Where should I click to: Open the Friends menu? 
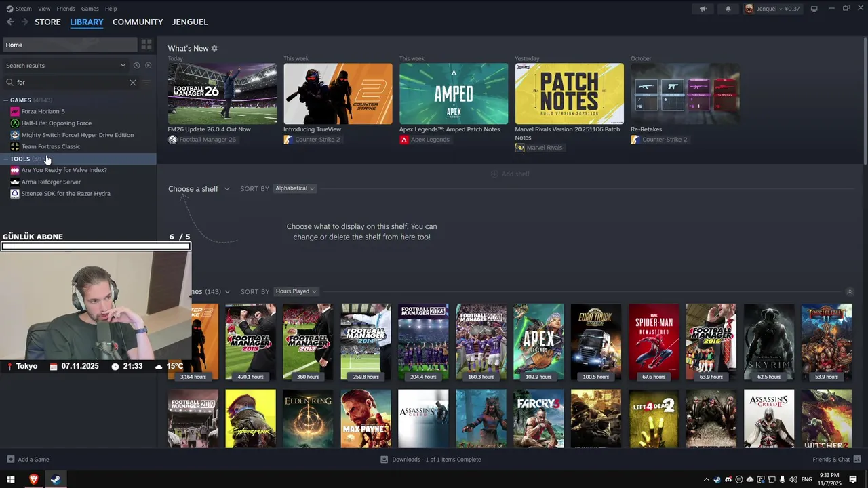[x=66, y=9]
